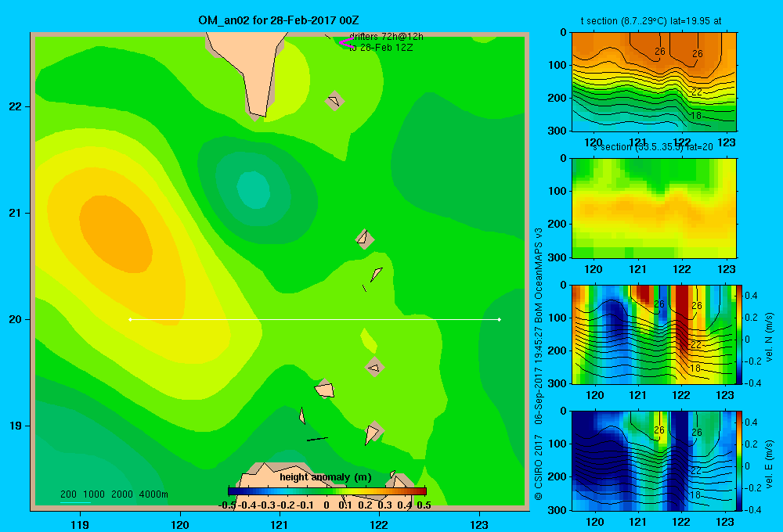Click the "height anomaly (m)" legend label
The height and width of the screenshot is (532, 783).
[x=326, y=477]
